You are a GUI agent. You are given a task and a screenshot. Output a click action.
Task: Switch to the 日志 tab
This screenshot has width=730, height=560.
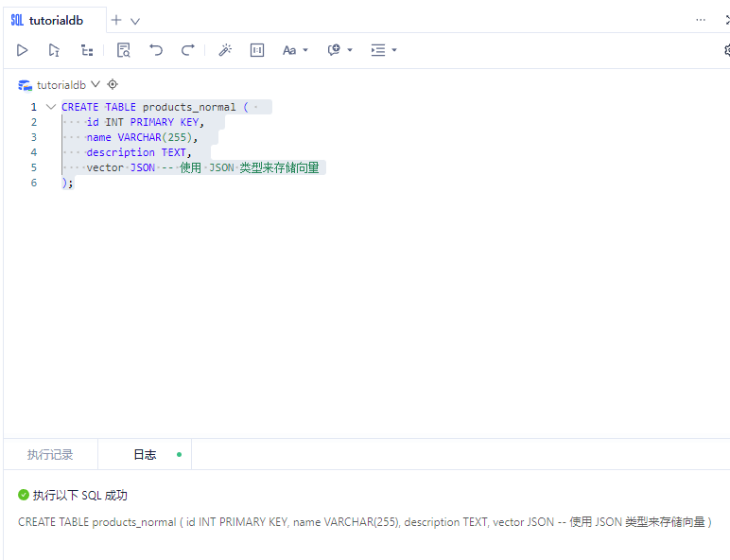click(x=145, y=454)
